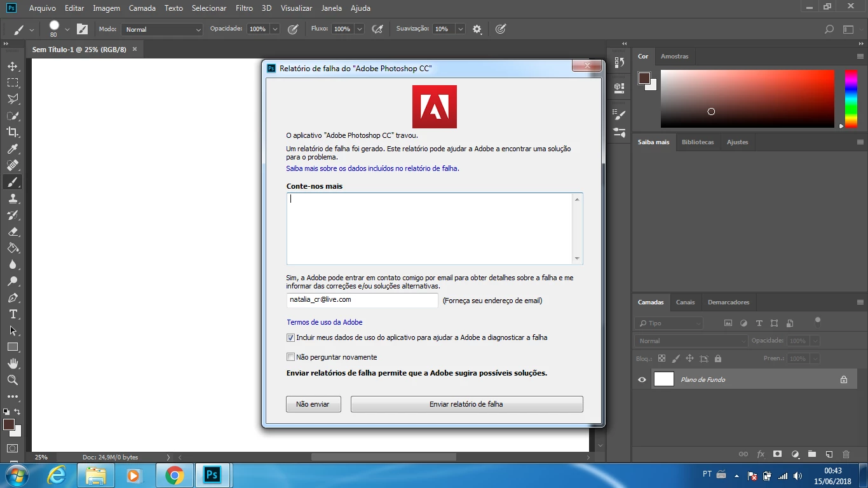Open the Edit Toolbar three-dots menu
The image size is (868, 488).
[x=12, y=396]
